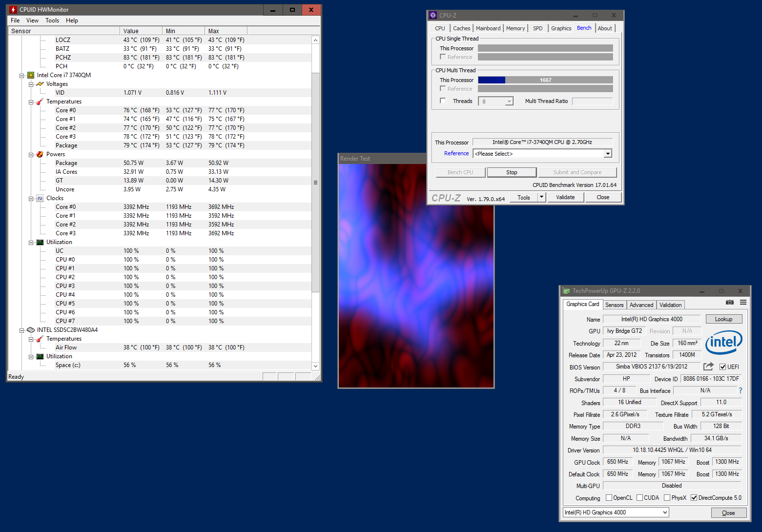762x532 pixels.
Task: Click the Max column header in HWMonitor
Action: pos(226,31)
